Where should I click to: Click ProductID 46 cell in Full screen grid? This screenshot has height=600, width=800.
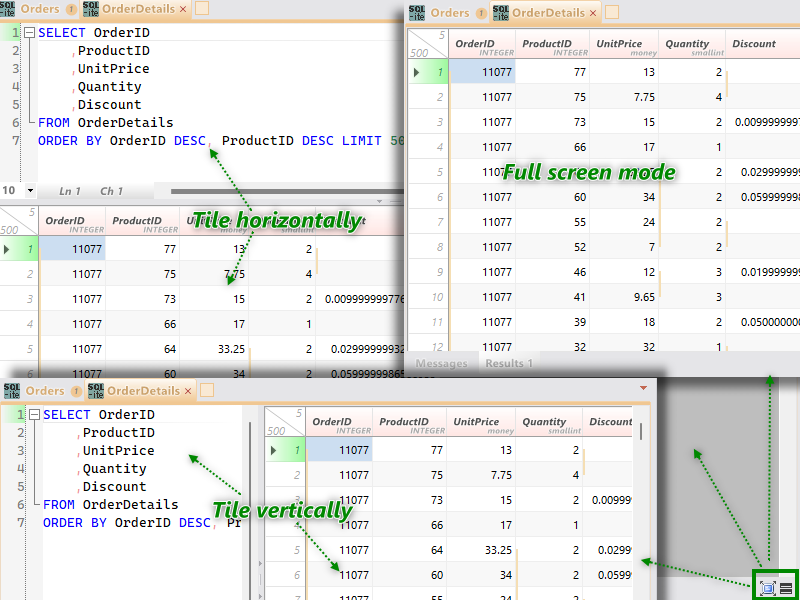553,272
